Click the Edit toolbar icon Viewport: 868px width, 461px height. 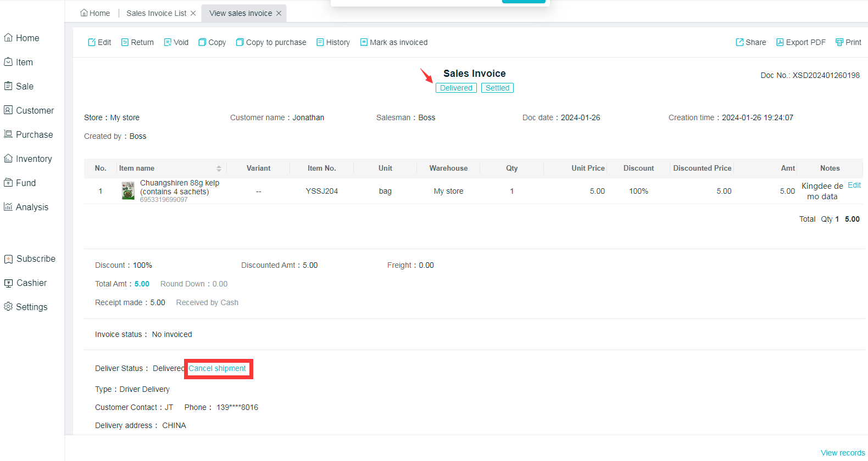pos(92,42)
